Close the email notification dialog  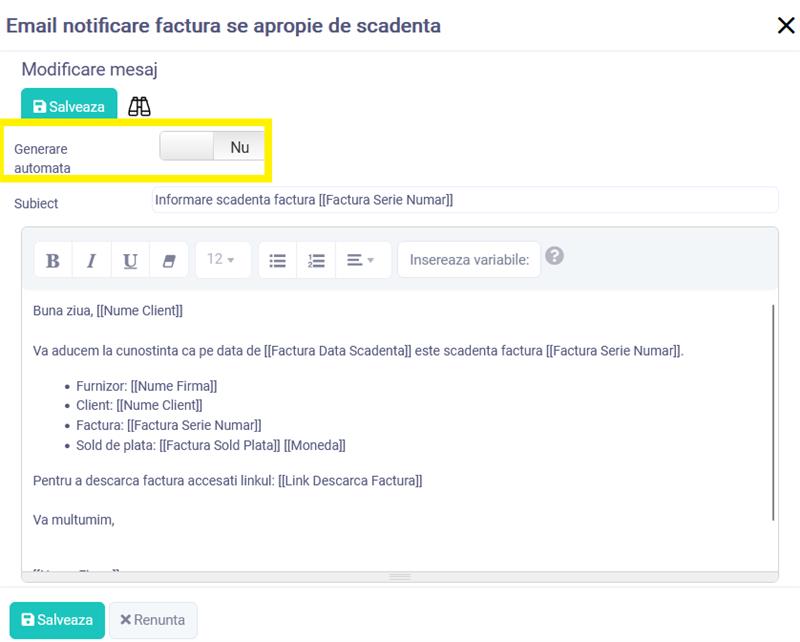click(x=786, y=26)
